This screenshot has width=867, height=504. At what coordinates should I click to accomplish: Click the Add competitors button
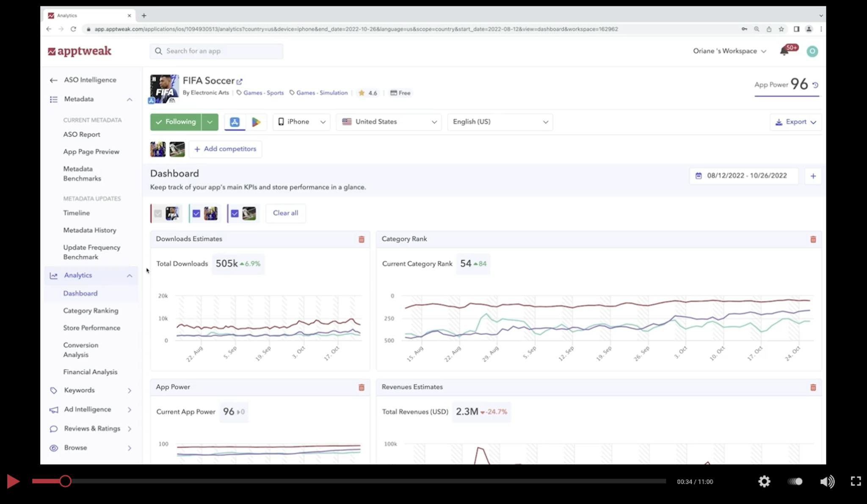pos(225,149)
